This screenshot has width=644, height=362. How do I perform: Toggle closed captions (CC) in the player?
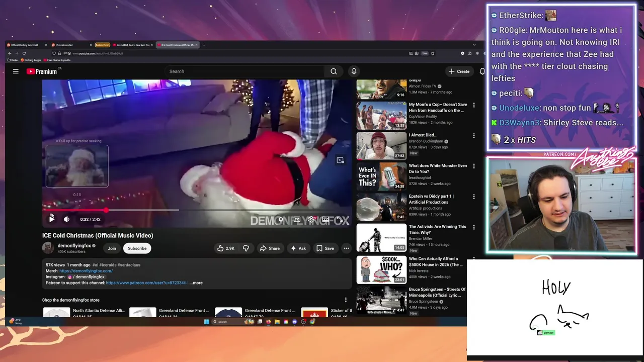click(297, 219)
